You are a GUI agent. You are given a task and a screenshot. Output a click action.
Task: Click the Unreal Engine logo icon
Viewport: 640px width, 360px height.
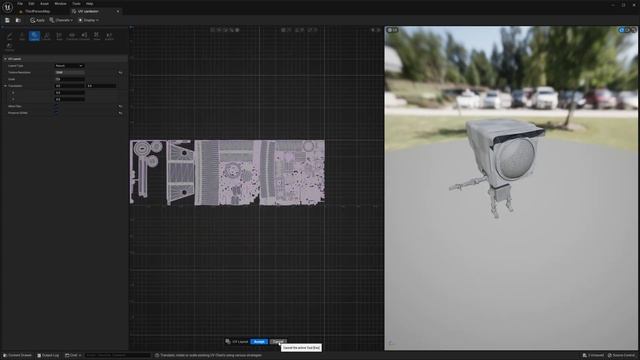[x=7, y=7]
